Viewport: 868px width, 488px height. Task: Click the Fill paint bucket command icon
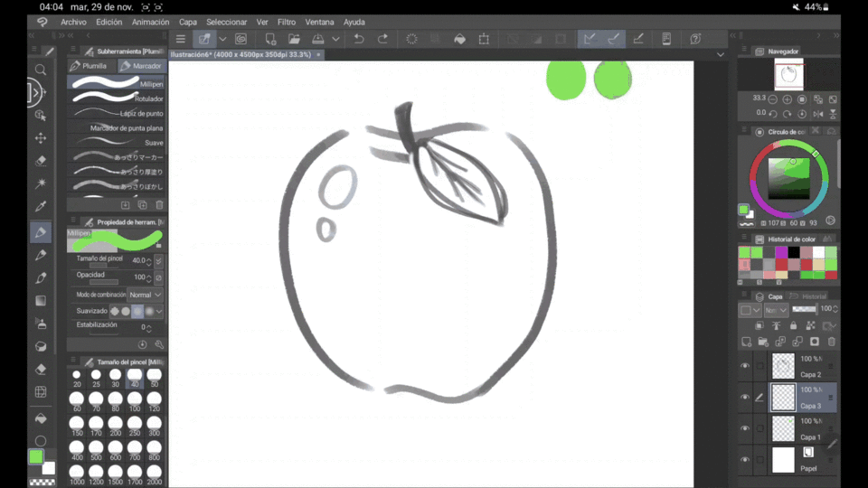click(459, 39)
